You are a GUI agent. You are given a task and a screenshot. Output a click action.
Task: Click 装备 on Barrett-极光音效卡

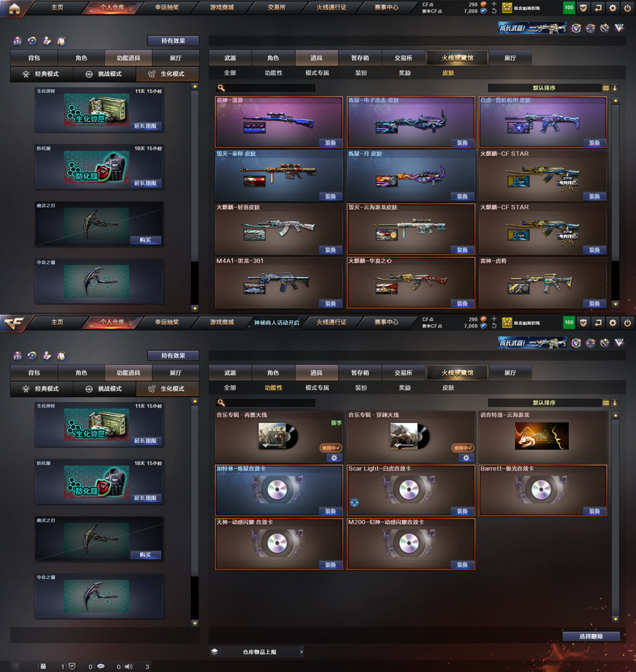tap(595, 511)
